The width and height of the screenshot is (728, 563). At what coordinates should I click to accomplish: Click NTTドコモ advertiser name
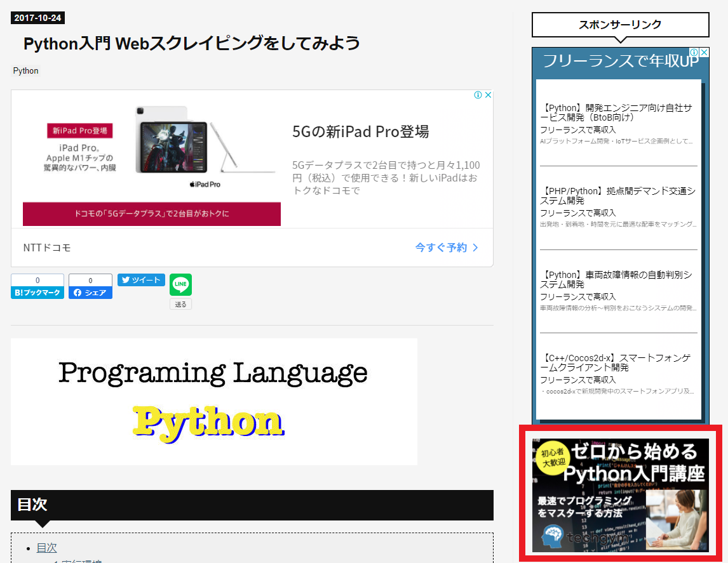[x=47, y=248]
